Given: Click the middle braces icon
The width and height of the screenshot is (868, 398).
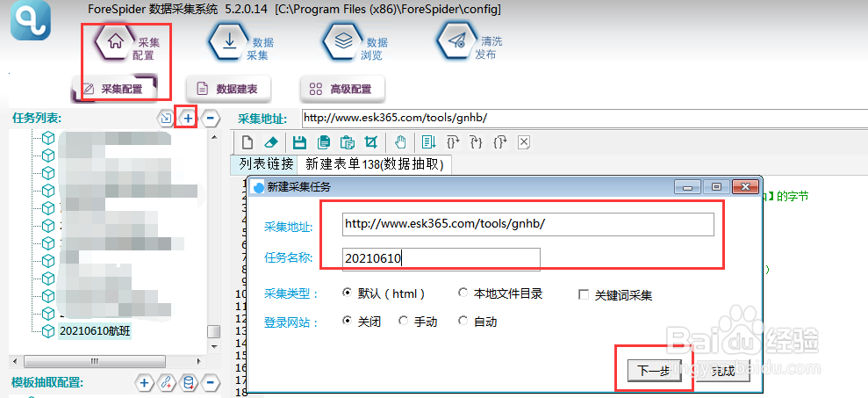Looking at the screenshot, I should 477,142.
